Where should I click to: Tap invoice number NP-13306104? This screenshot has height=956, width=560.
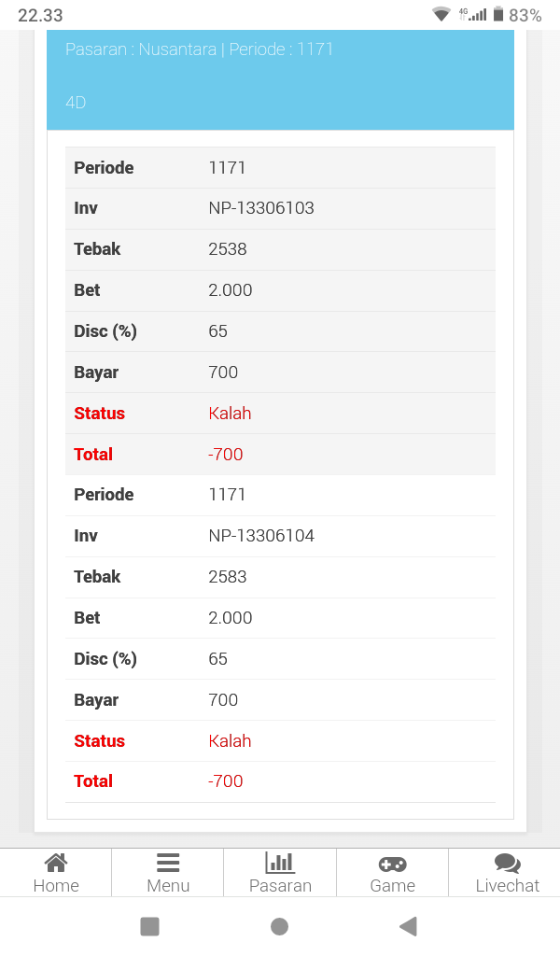(261, 536)
